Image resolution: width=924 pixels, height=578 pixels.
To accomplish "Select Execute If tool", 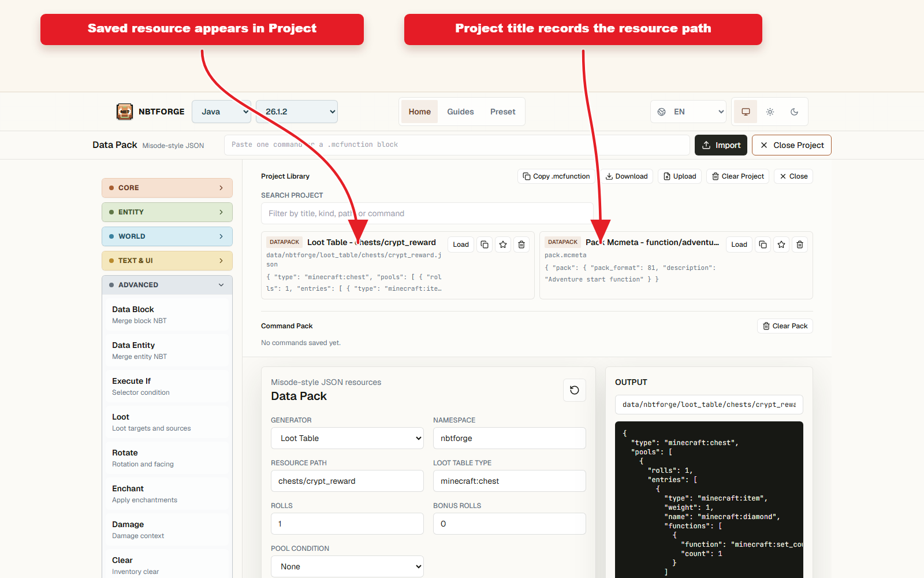I will tap(167, 386).
